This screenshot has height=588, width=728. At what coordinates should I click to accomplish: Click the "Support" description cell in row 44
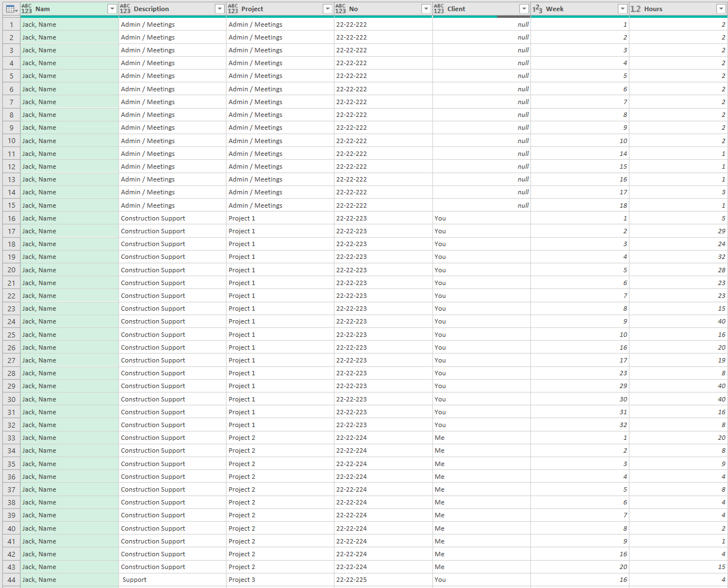coord(173,580)
